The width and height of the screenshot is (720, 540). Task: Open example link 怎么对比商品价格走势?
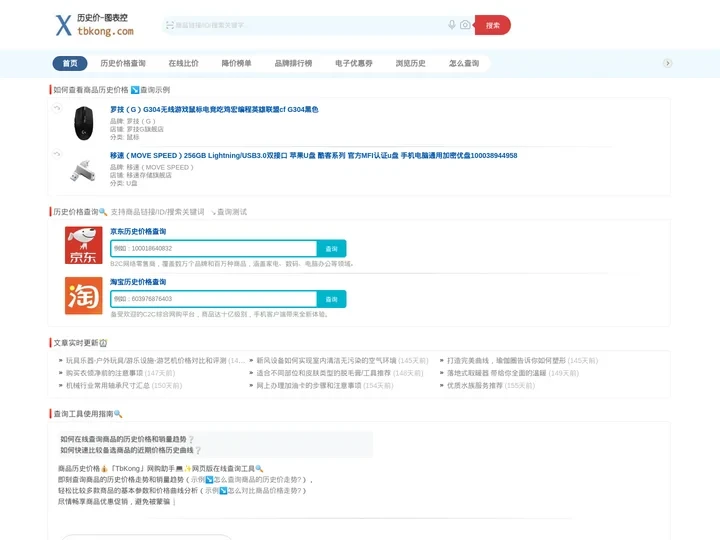point(264,490)
